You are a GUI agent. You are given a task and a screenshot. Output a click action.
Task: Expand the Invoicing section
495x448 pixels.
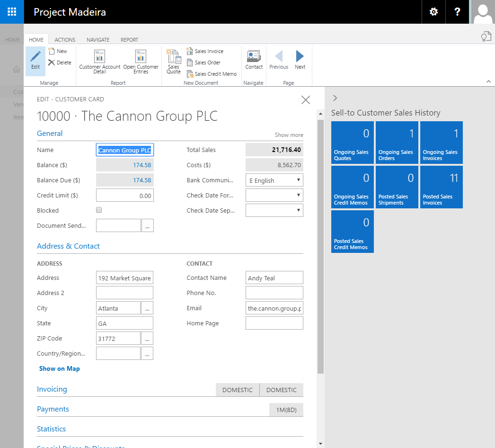(52, 389)
